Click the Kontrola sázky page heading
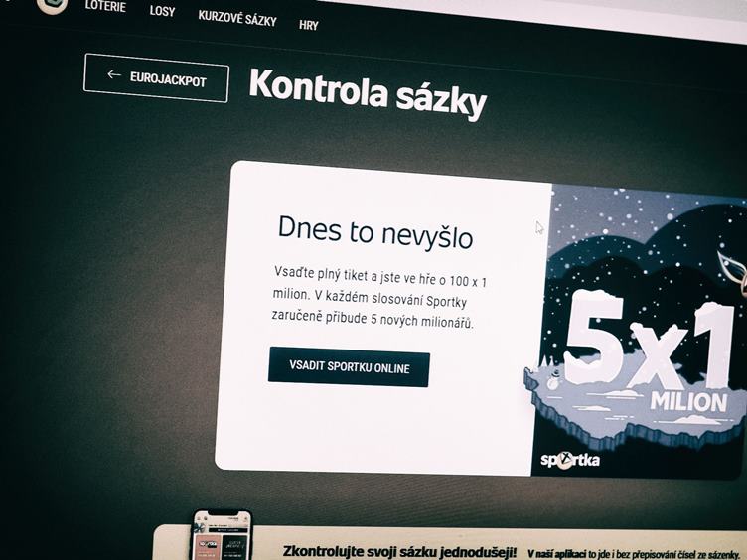Image resolution: width=747 pixels, height=560 pixels. click(368, 93)
